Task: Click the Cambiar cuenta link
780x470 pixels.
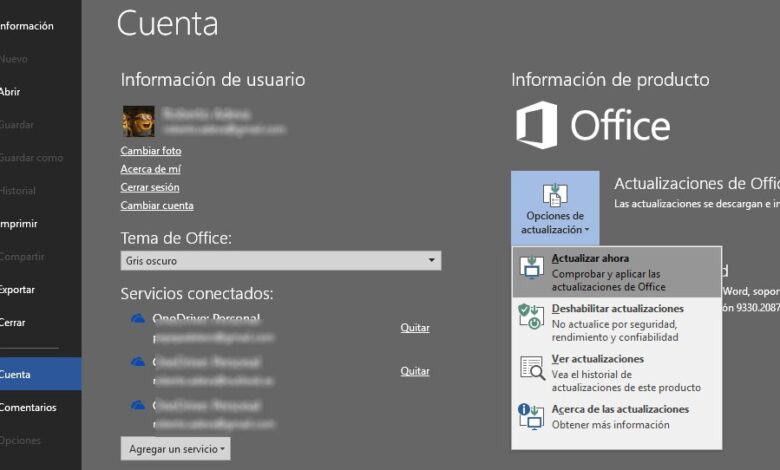Action: (157, 205)
